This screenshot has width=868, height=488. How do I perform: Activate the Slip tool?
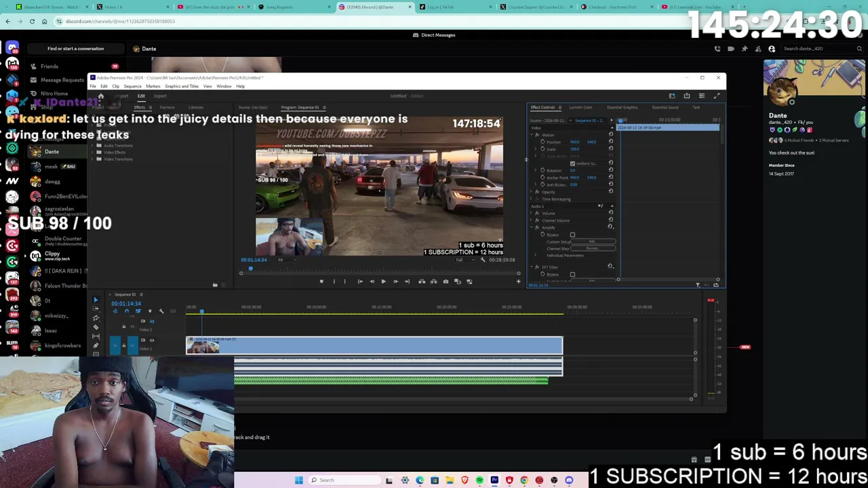96,336
